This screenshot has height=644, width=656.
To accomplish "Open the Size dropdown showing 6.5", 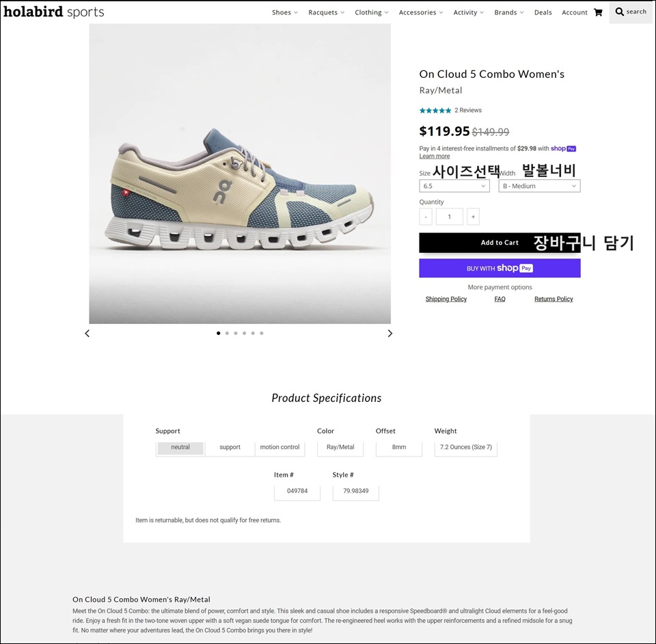I will [454, 186].
